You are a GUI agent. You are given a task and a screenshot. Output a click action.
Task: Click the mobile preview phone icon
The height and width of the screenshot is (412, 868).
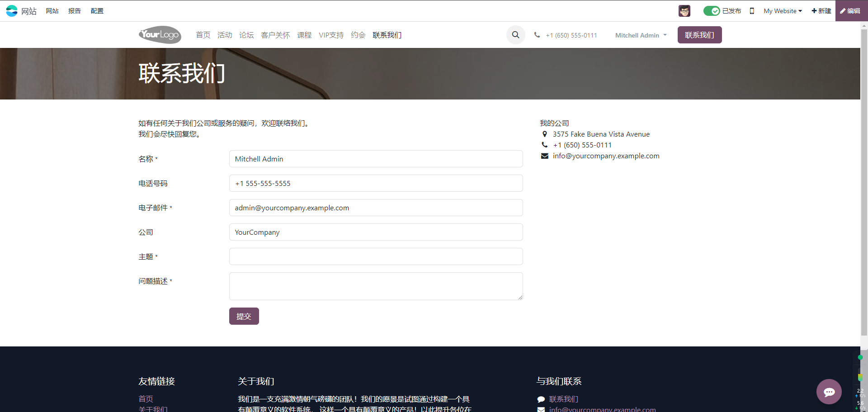(x=752, y=11)
